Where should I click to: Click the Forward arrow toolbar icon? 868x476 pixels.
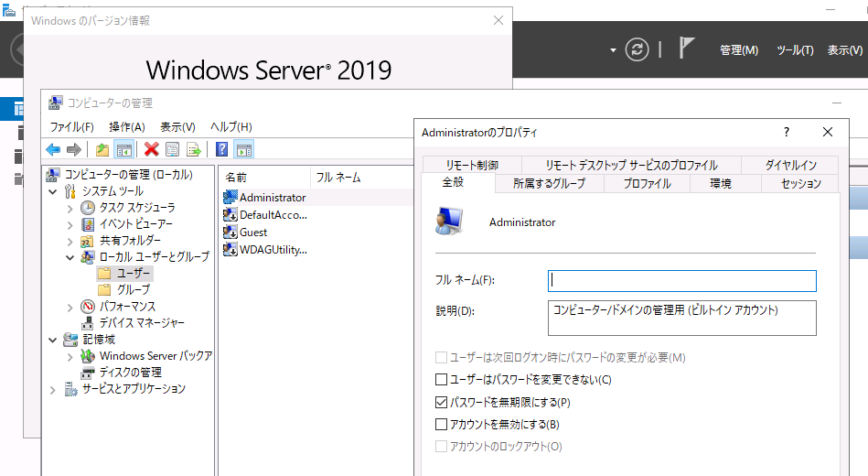click(73, 149)
